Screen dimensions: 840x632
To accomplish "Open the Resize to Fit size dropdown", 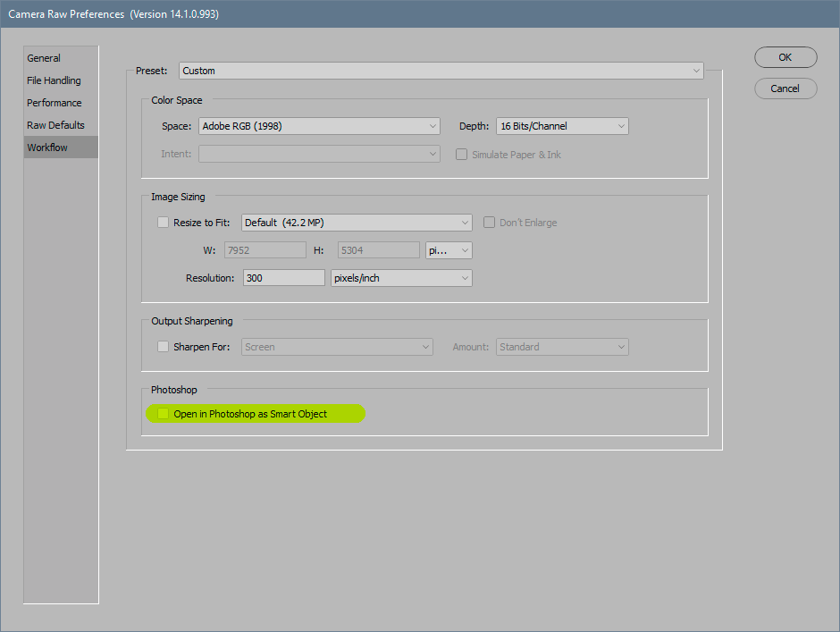I will click(357, 222).
